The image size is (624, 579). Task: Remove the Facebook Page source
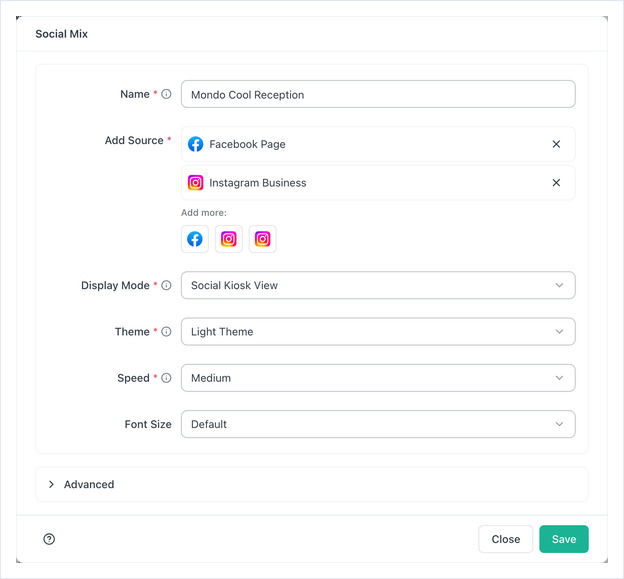click(x=556, y=144)
